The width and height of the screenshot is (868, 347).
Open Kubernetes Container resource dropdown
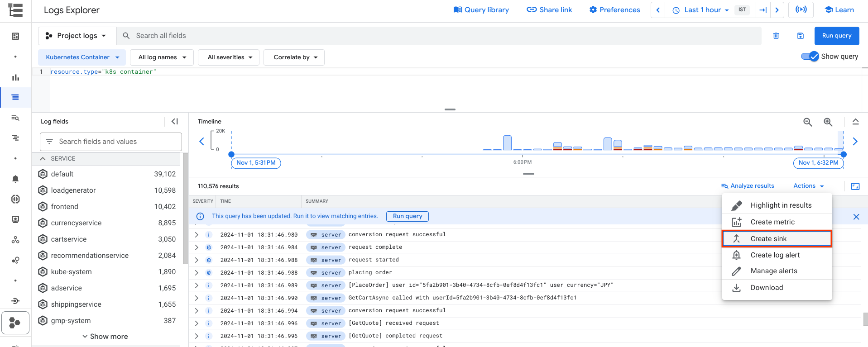tap(82, 57)
